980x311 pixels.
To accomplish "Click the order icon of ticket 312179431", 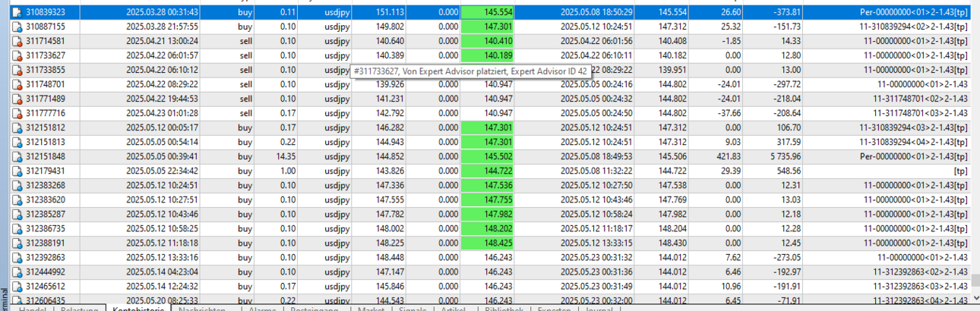I will point(16,171).
